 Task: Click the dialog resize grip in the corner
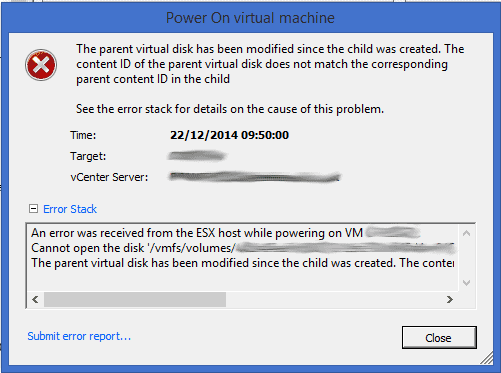tap(487, 358)
